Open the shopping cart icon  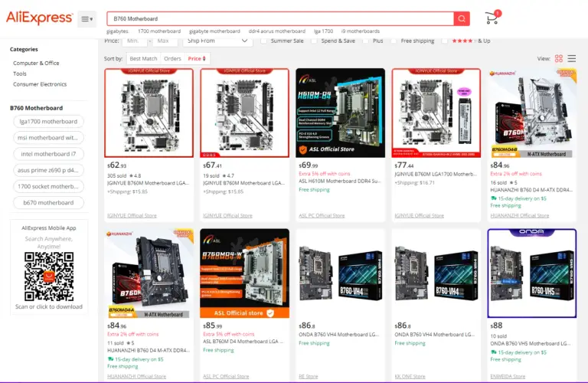point(492,18)
